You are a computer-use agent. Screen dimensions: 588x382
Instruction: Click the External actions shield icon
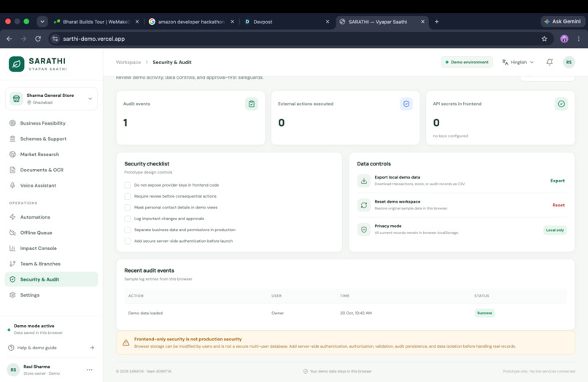406,104
